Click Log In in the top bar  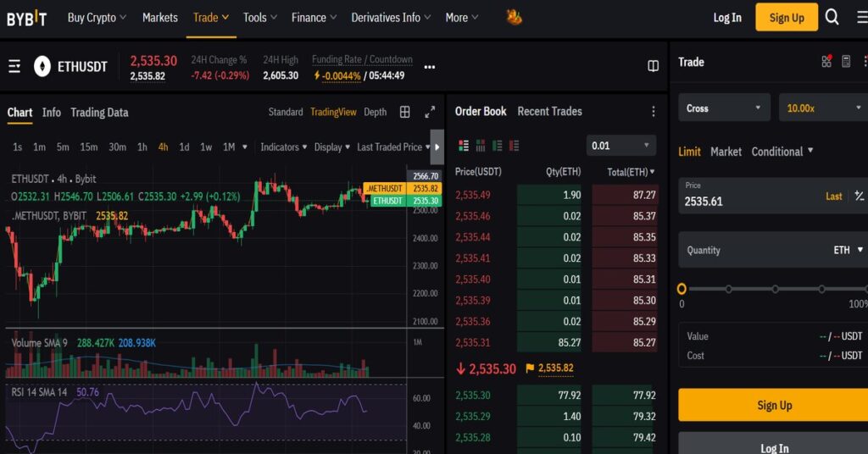pyautogui.click(x=727, y=18)
